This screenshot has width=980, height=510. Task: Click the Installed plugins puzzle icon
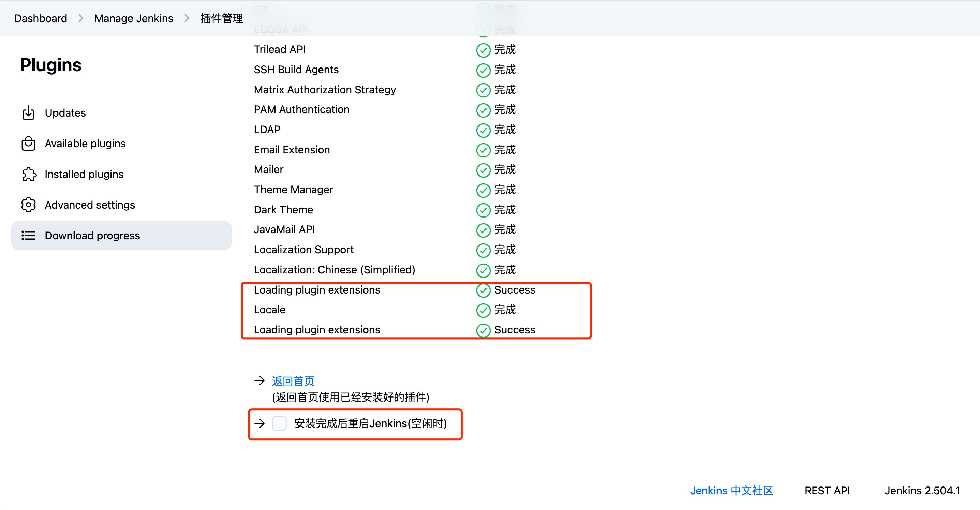pos(29,174)
